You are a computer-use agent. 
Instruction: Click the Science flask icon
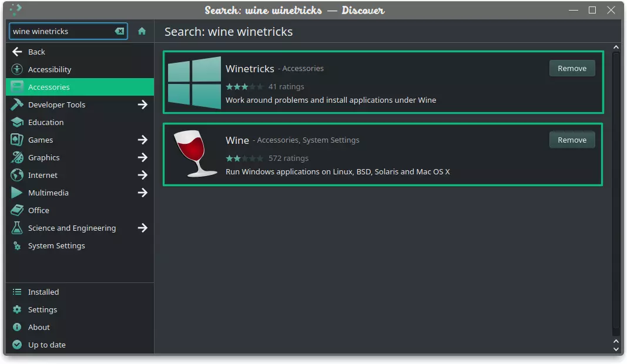(17, 227)
